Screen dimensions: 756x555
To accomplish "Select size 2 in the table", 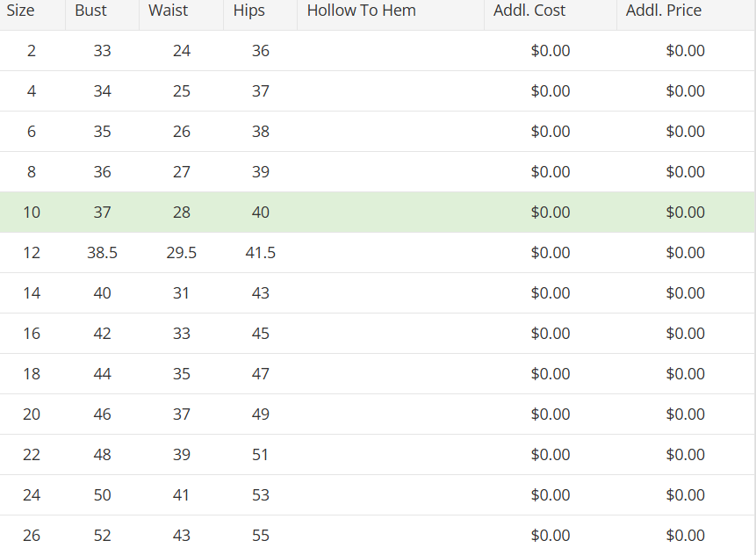I will pos(32,51).
